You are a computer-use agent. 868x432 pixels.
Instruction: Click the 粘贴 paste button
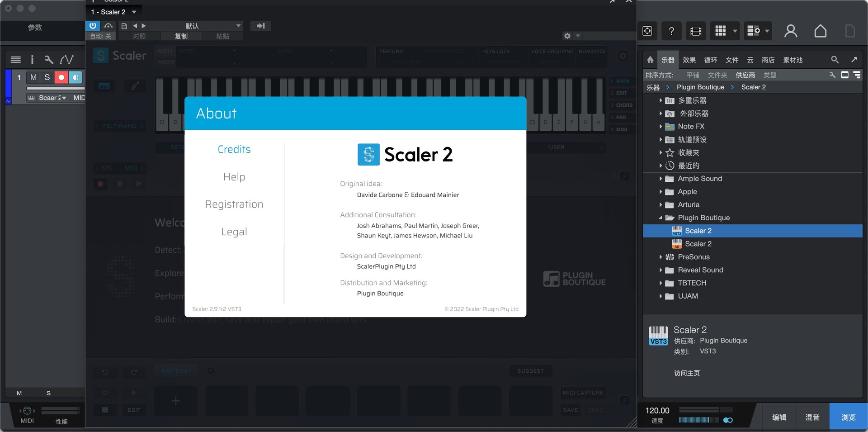click(223, 36)
